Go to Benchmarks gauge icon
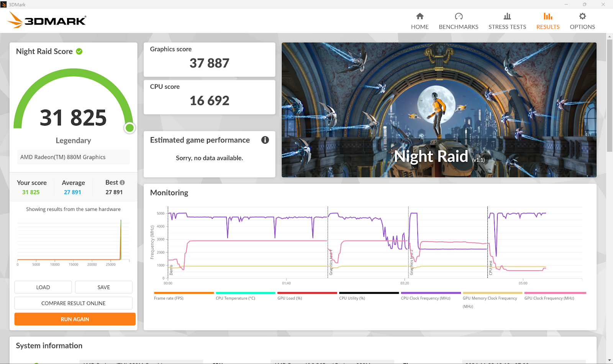 (x=459, y=16)
